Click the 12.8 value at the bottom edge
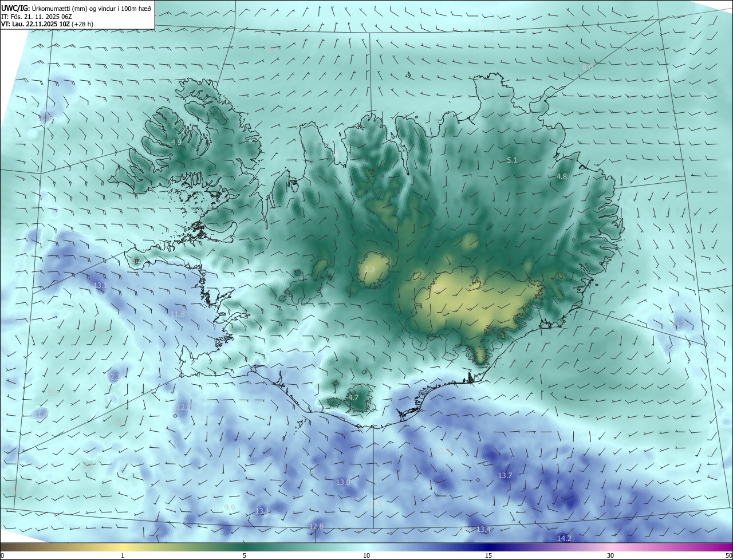The height and width of the screenshot is (560, 733). click(x=316, y=526)
